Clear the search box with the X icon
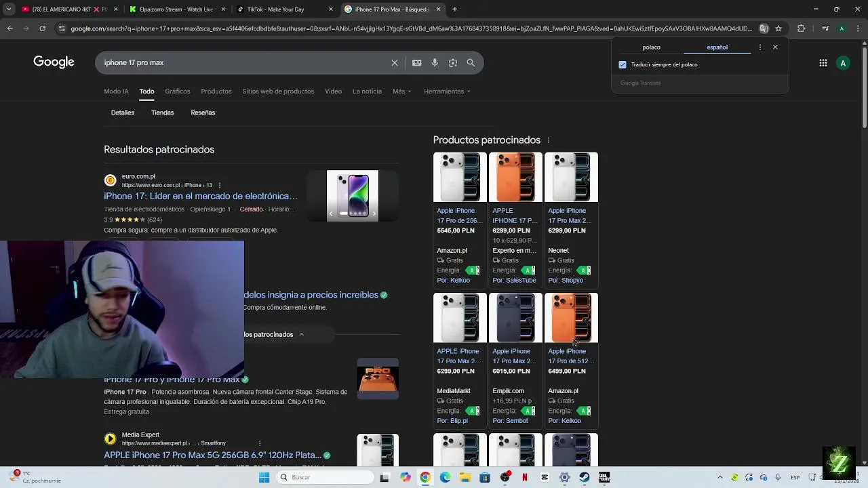This screenshot has width=868, height=488. click(395, 62)
